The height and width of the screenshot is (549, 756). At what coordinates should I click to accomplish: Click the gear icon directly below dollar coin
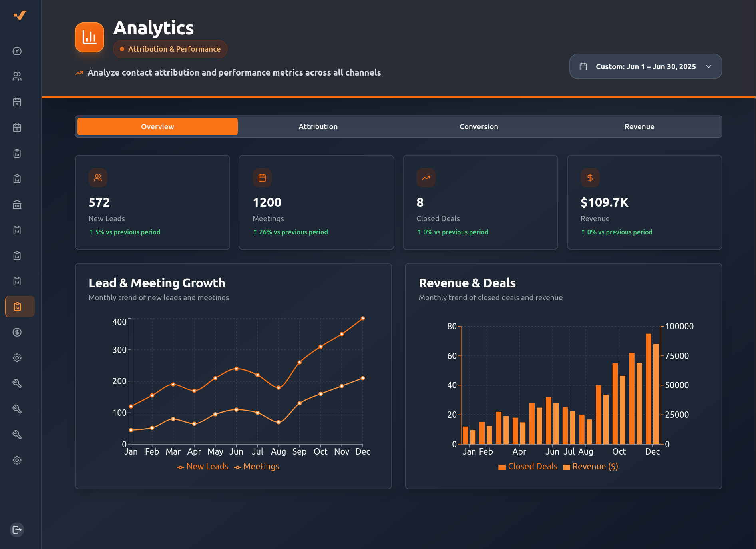pyautogui.click(x=17, y=358)
